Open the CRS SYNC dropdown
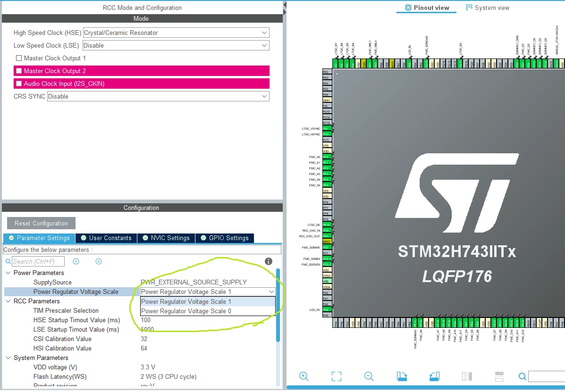 tap(158, 97)
